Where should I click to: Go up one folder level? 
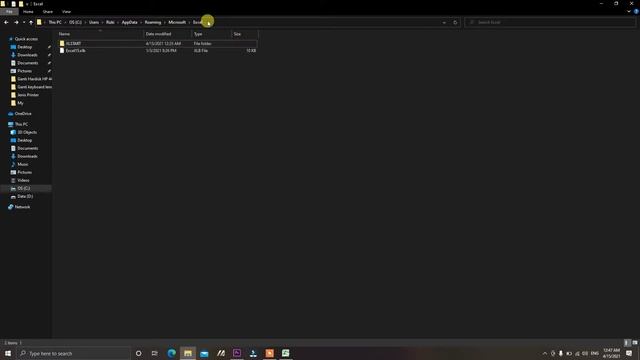tap(31, 22)
